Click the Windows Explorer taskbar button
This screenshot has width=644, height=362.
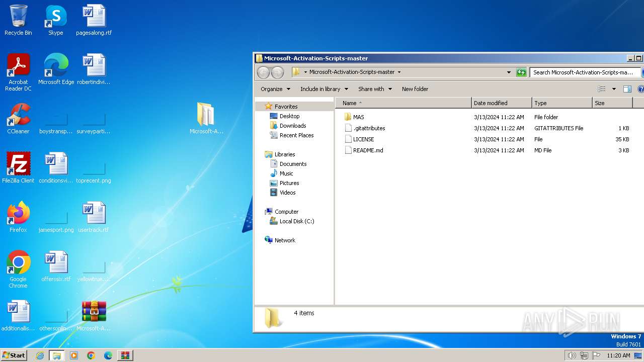click(57, 355)
